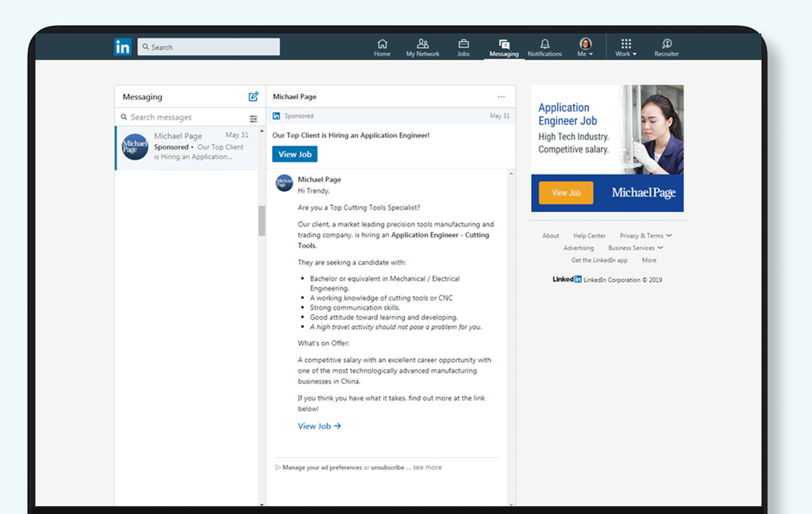Expand Privacy & Terms dropdown

[645, 236]
